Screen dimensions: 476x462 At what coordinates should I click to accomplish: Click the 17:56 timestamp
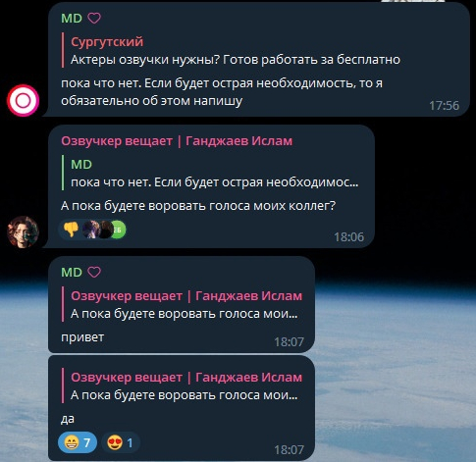pyautogui.click(x=444, y=106)
